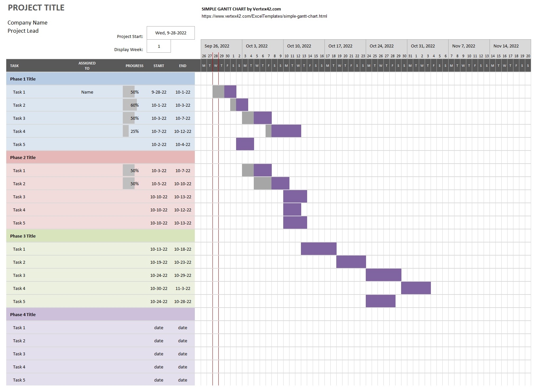Select the Display Week number field

click(x=158, y=47)
